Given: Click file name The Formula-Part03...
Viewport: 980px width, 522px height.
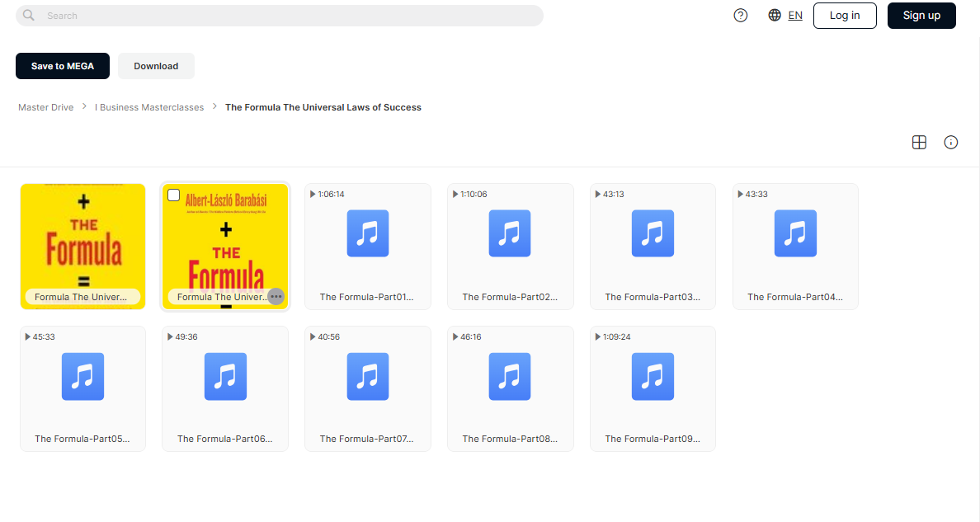Looking at the screenshot, I should click(x=653, y=297).
